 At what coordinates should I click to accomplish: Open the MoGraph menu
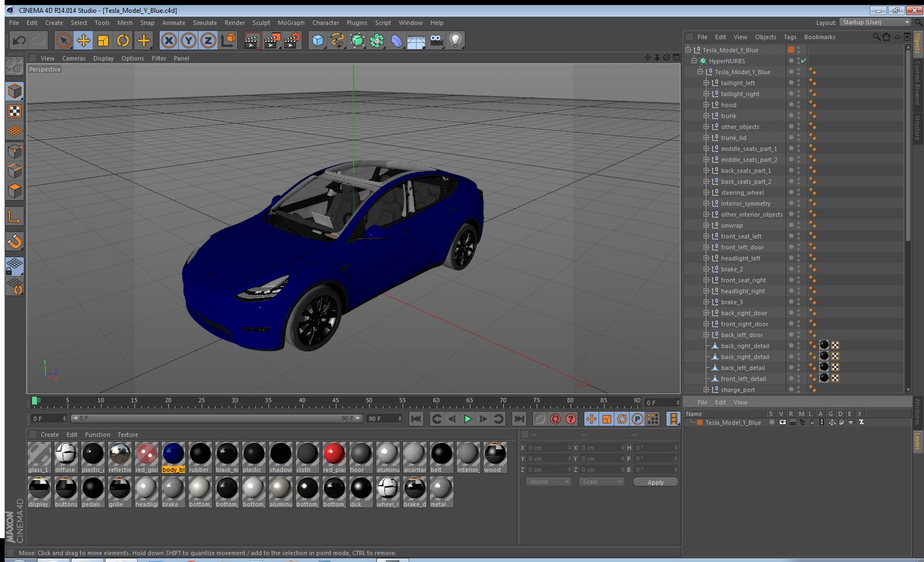pos(291,22)
